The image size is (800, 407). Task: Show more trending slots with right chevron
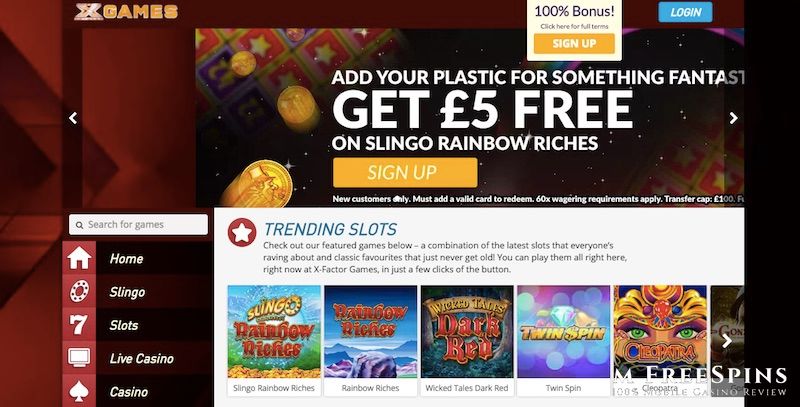727,341
